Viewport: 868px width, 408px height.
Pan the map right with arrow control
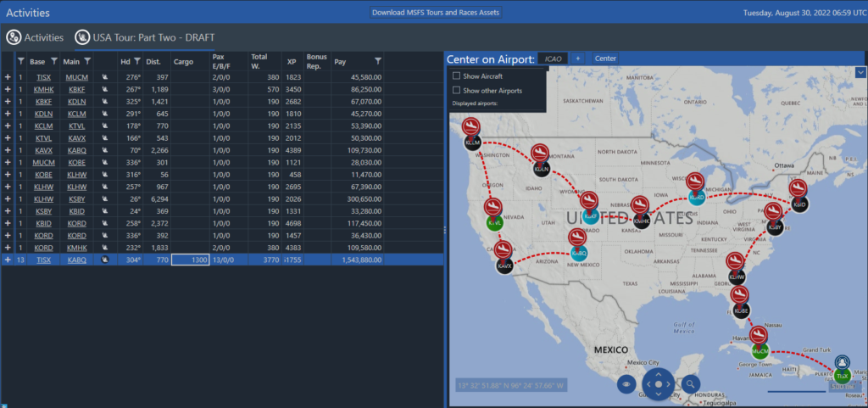pyautogui.click(x=668, y=383)
